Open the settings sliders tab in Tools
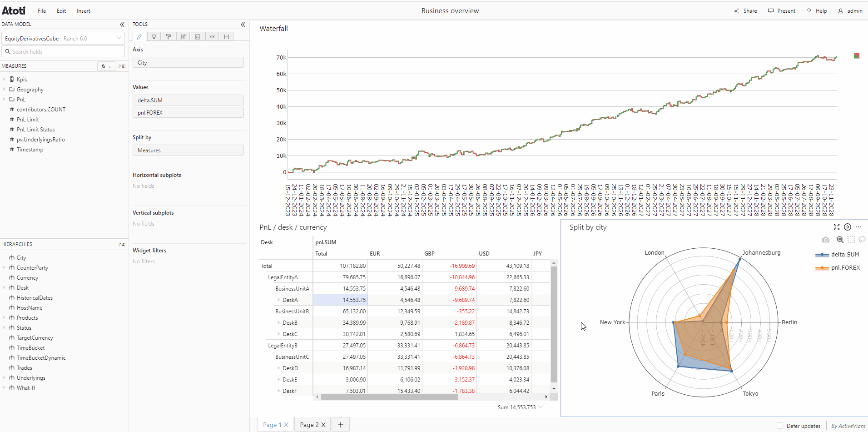Image resolution: width=868 pixels, height=432 pixels. coord(183,37)
